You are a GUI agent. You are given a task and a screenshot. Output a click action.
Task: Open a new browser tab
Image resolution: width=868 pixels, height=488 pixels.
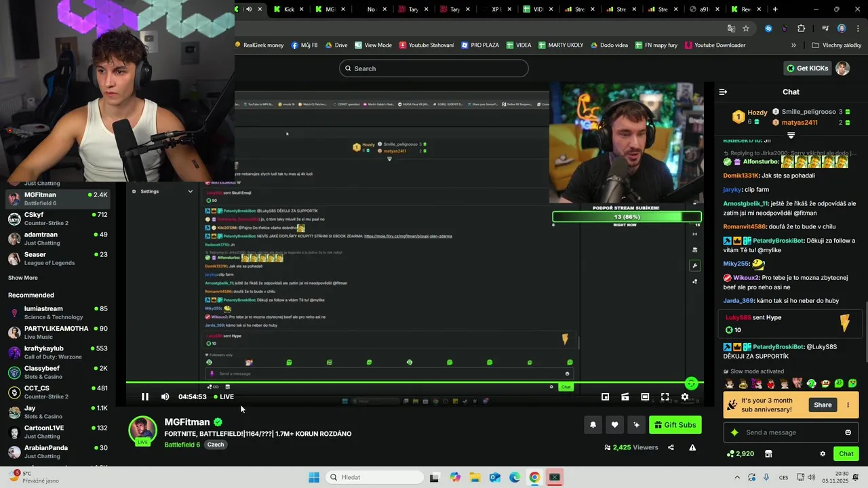coord(775,9)
